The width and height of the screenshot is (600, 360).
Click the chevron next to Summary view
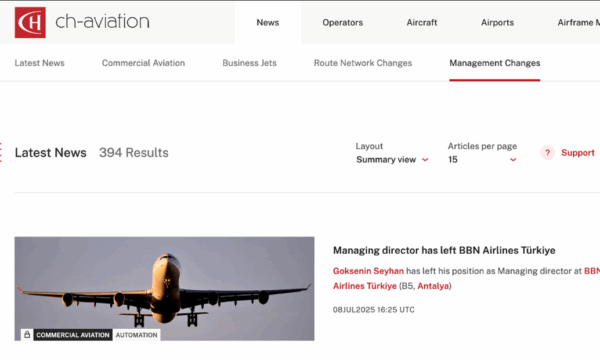click(425, 160)
